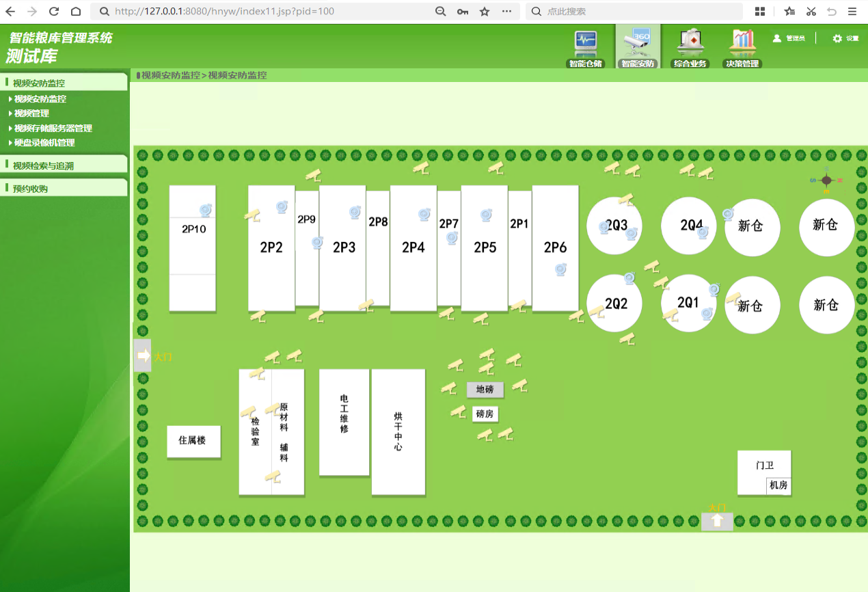Screen dimensions: 868x592
Task: Select 硬盘录像机管理 menu item
Action: coord(44,143)
